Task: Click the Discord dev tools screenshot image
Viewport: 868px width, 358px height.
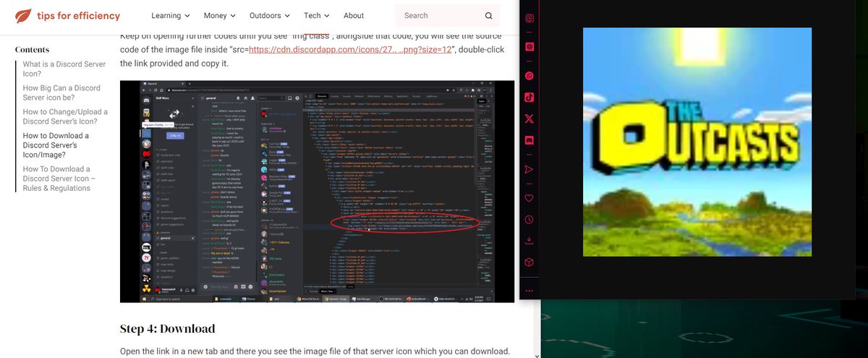Action: pos(317,191)
